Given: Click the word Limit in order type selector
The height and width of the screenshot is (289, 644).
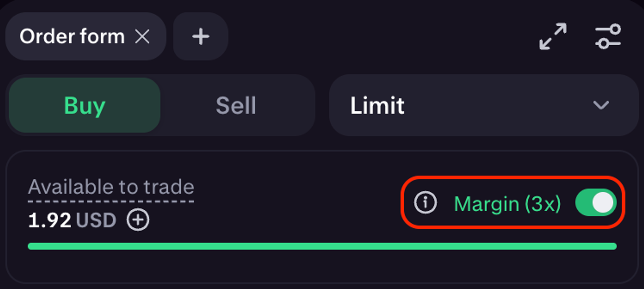Looking at the screenshot, I should point(377,105).
